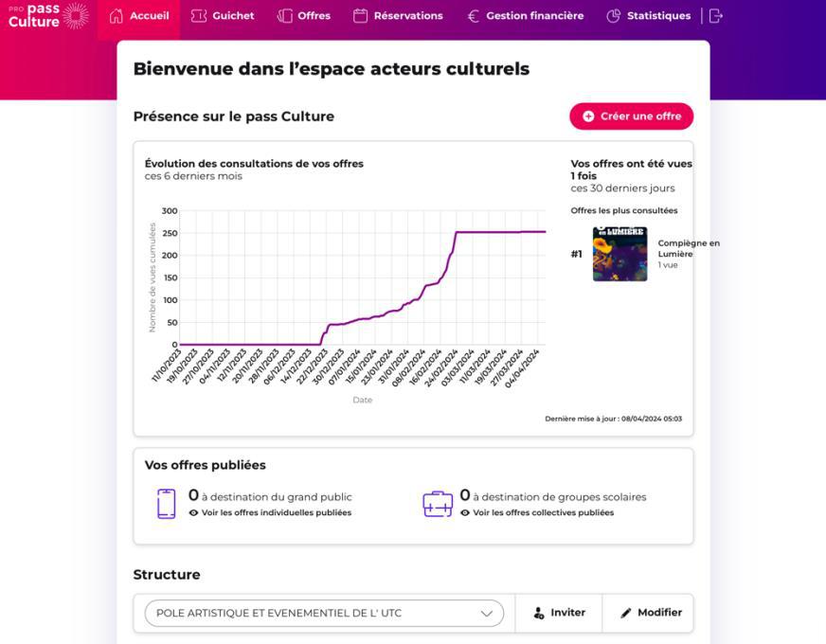Invite a member with Inviter button
826x644 pixels.
click(559, 613)
